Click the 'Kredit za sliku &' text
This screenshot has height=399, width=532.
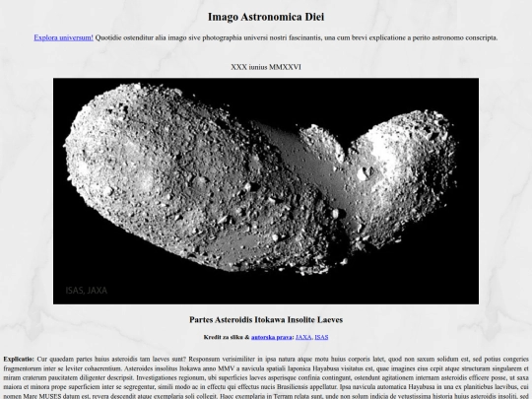(227, 337)
